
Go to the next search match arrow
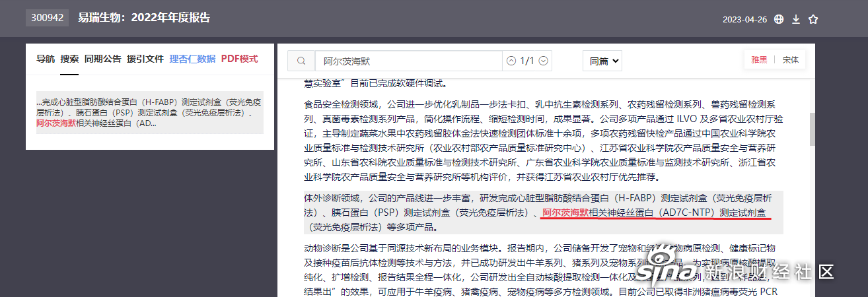[x=543, y=61]
